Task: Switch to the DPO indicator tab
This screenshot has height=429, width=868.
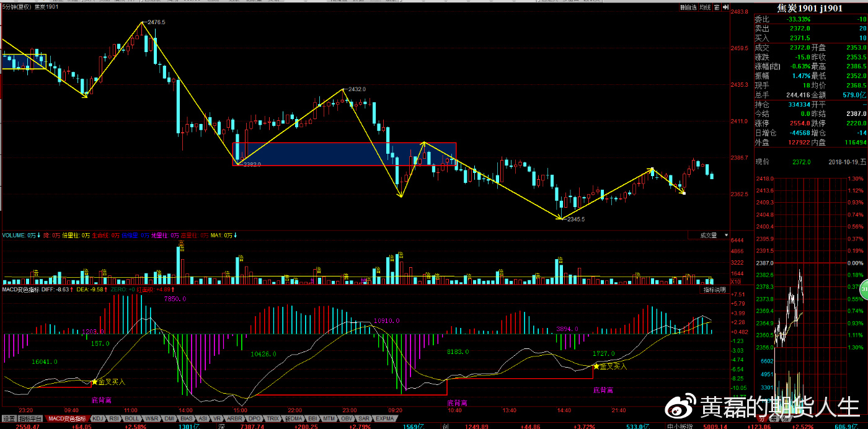Action: coord(254,418)
